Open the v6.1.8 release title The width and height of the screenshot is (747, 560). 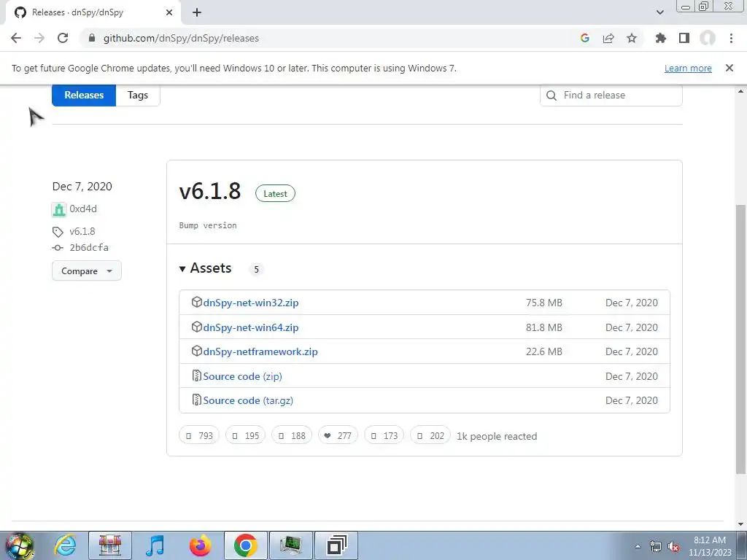[210, 191]
